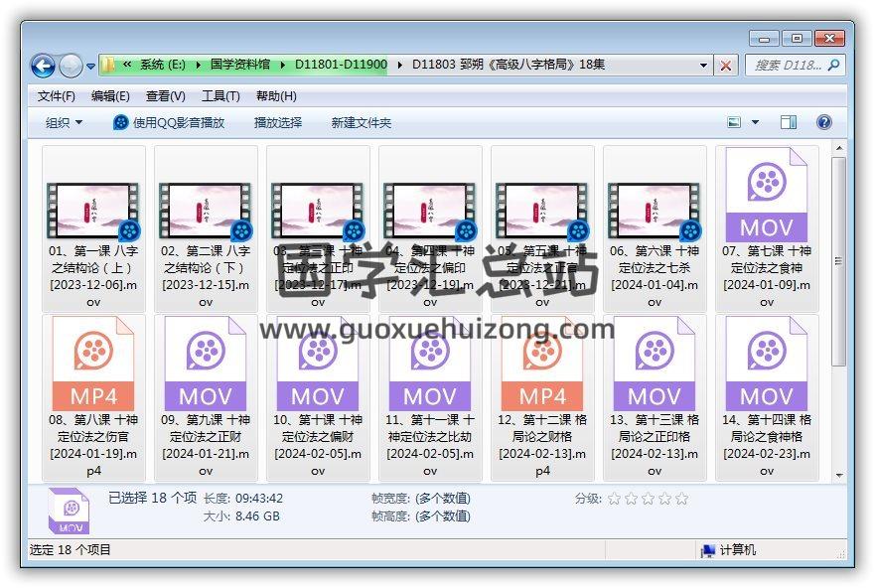Select video thumbnail 01 第一课 八字之结构论
This screenshot has height=588, width=875.
(93, 211)
